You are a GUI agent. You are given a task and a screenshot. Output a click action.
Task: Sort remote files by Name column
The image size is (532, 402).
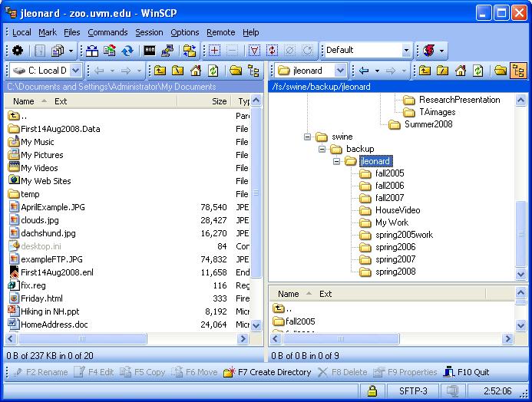(289, 294)
